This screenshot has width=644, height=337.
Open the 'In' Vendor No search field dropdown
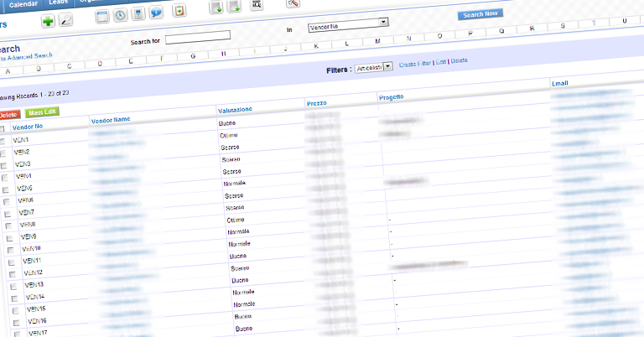tap(348, 24)
